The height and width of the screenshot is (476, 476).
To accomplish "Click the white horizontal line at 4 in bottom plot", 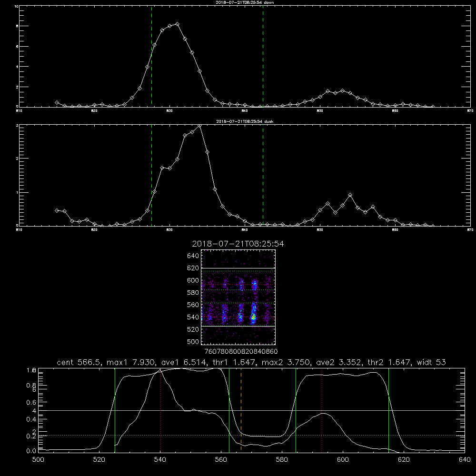I will 251,410.
